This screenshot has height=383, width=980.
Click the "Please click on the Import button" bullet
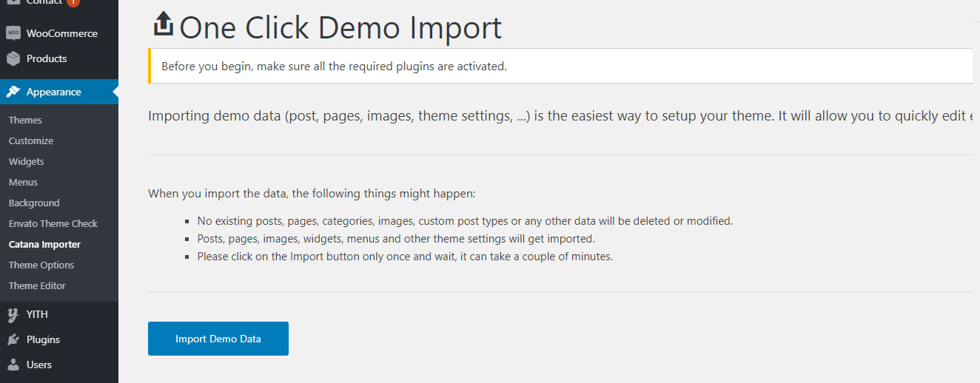click(405, 257)
